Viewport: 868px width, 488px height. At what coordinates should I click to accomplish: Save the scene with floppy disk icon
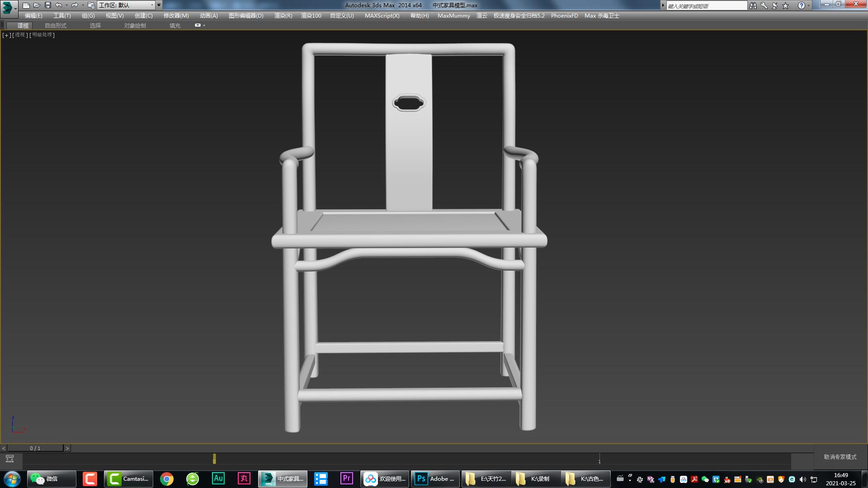pyautogui.click(x=48, y=5)
